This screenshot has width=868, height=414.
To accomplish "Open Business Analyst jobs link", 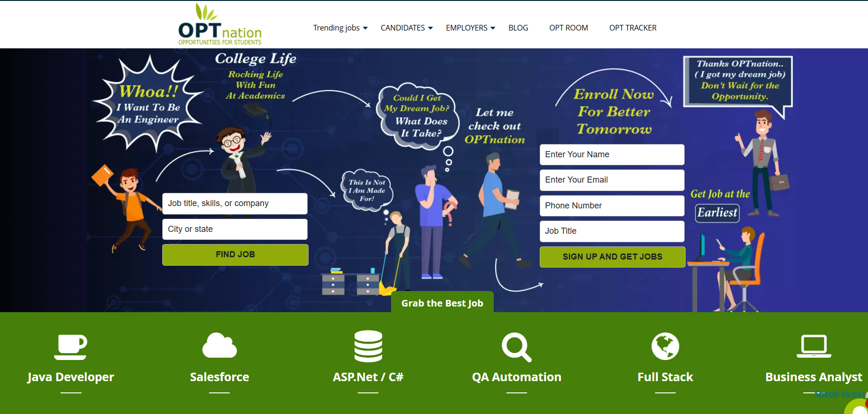I will click(814, 377).
